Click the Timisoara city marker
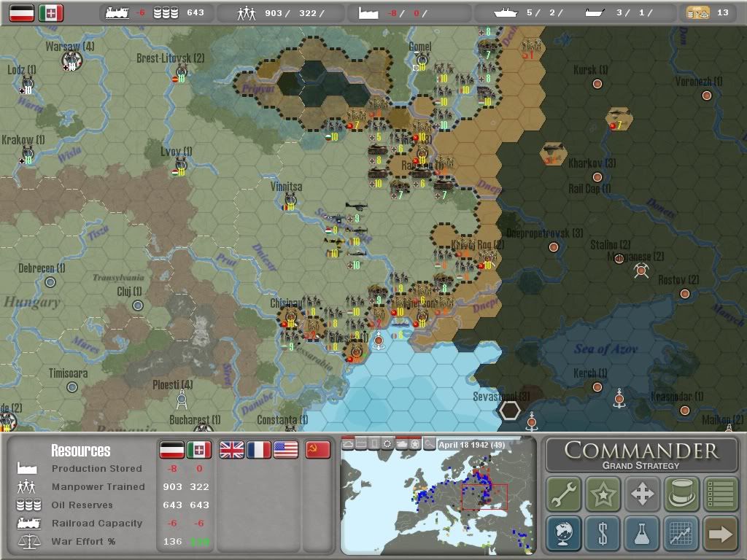Screen dimensions: 747x560 click(72, 387)
